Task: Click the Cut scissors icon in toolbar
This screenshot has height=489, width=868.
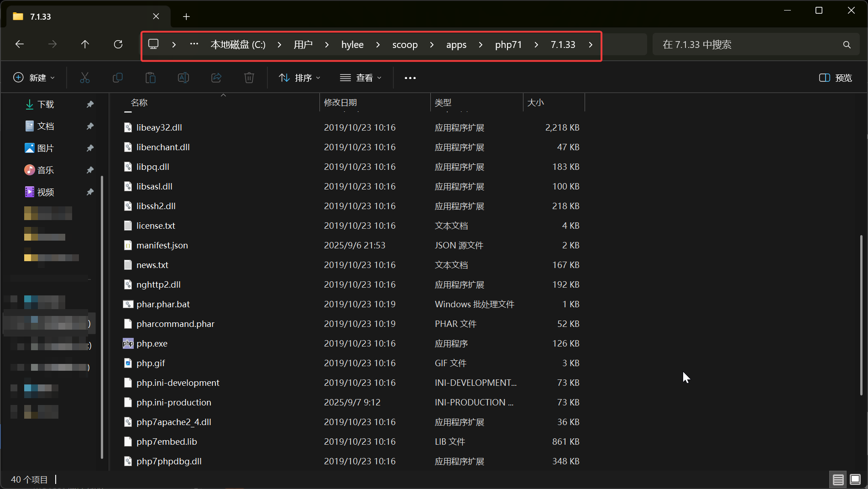Action: (x=85, y=78)
